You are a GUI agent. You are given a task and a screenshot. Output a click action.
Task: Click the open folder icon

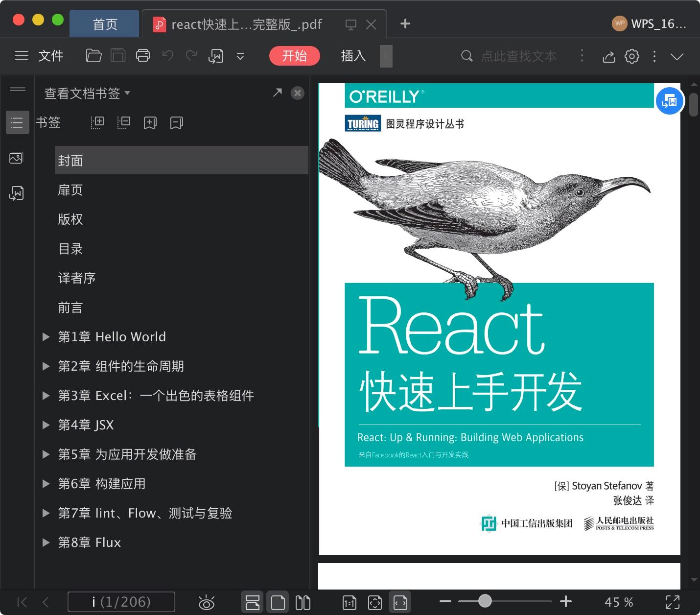pyautogui.click(x=93, y=56)
